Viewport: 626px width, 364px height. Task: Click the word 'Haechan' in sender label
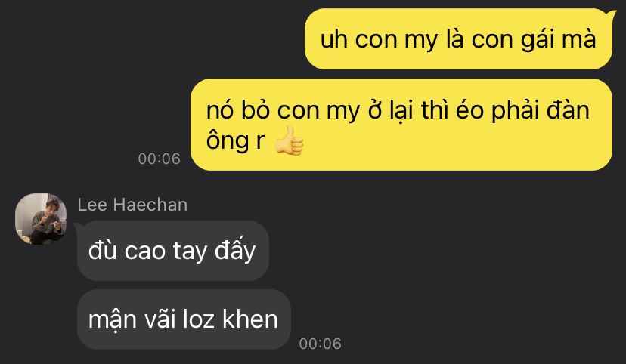(x=150, y=205)
